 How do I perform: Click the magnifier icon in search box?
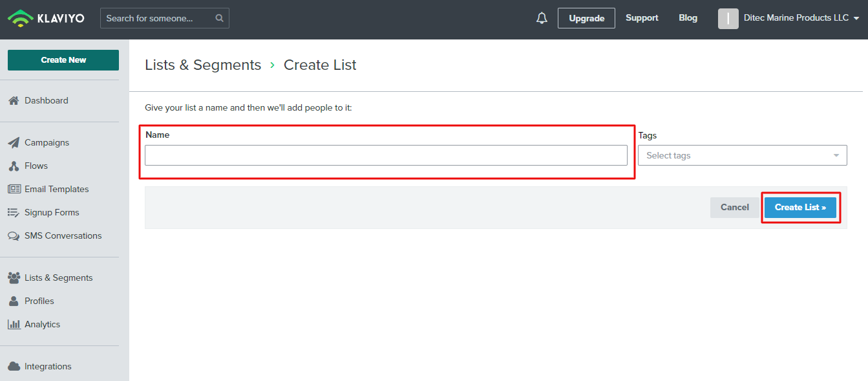(x=220, y=18)
